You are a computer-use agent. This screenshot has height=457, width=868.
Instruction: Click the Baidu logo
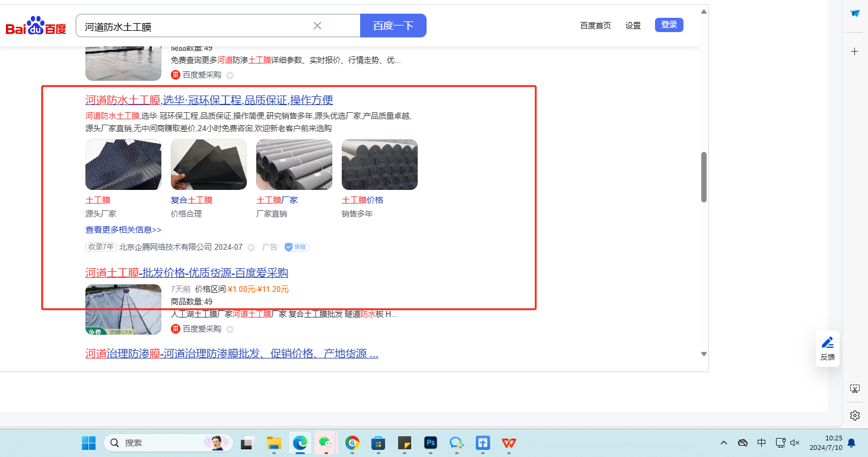point(36,26)
